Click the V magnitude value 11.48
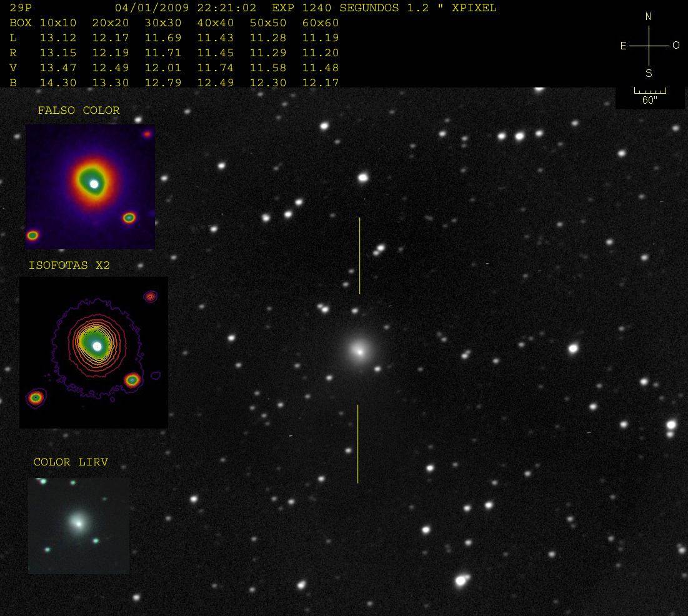This screenshot has width=688, height=616. point(321,68)
